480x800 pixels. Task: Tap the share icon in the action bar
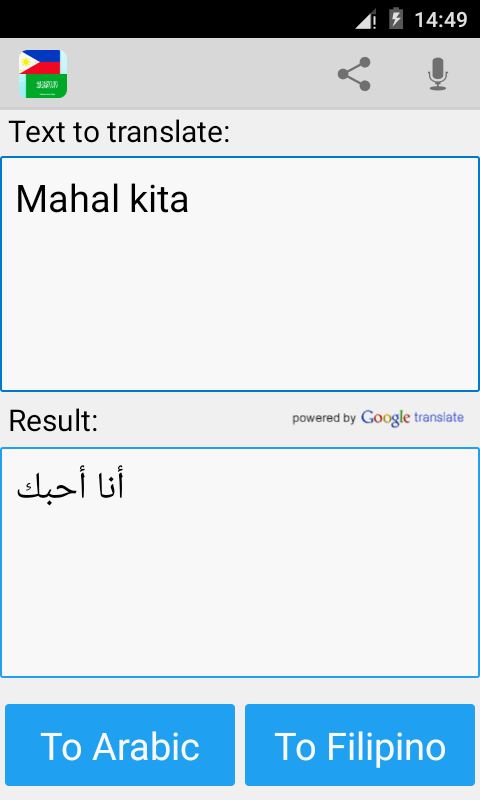point(354,74)
